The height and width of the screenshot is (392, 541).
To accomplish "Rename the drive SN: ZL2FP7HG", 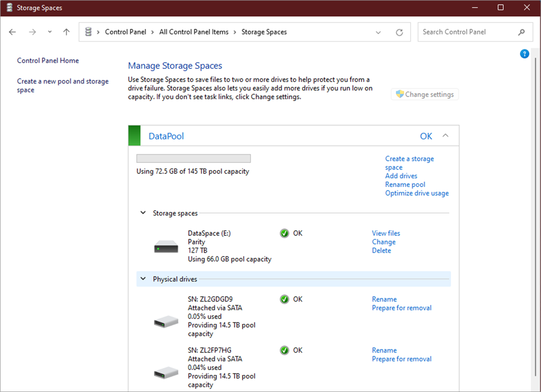I will point(384,350).
